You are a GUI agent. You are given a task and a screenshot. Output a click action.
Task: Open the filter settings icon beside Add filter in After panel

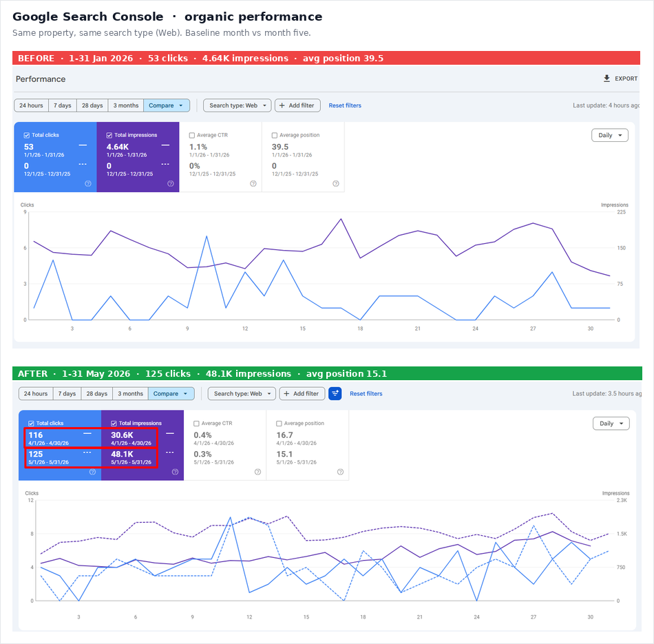(335, 393)
